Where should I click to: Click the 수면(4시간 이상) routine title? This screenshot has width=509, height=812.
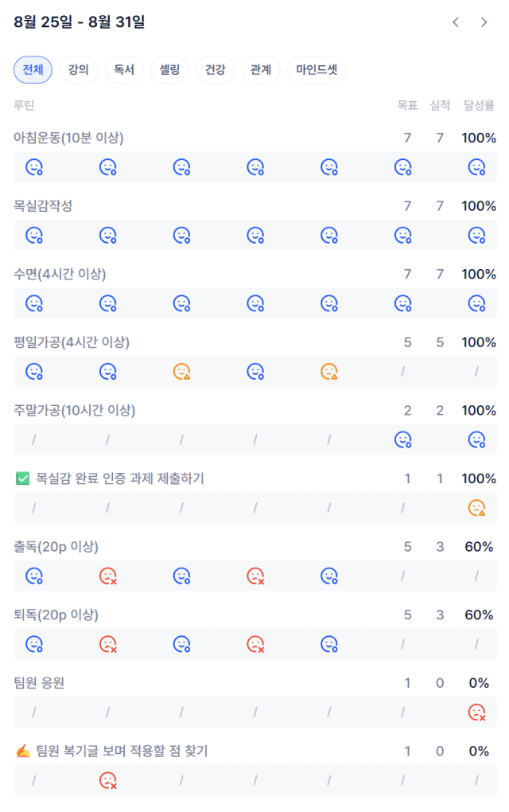(60, 274)
